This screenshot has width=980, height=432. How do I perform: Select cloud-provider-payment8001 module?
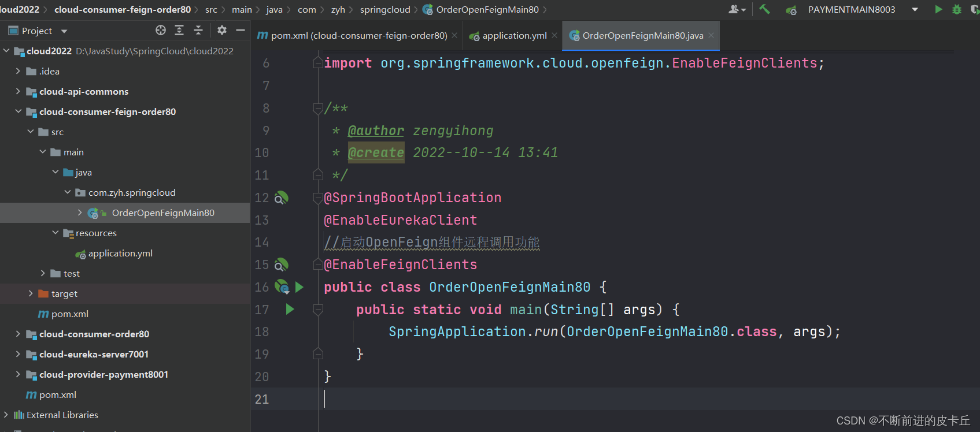pos(103,374)
